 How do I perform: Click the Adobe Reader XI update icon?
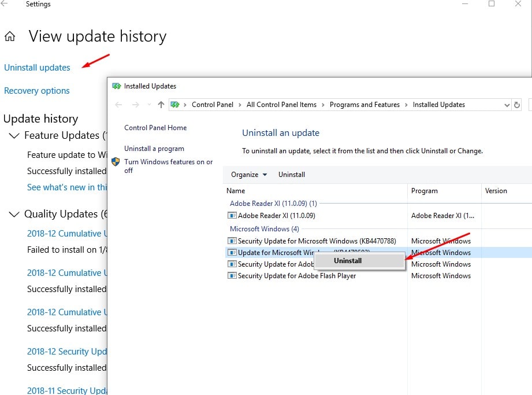tap(232, 216)
